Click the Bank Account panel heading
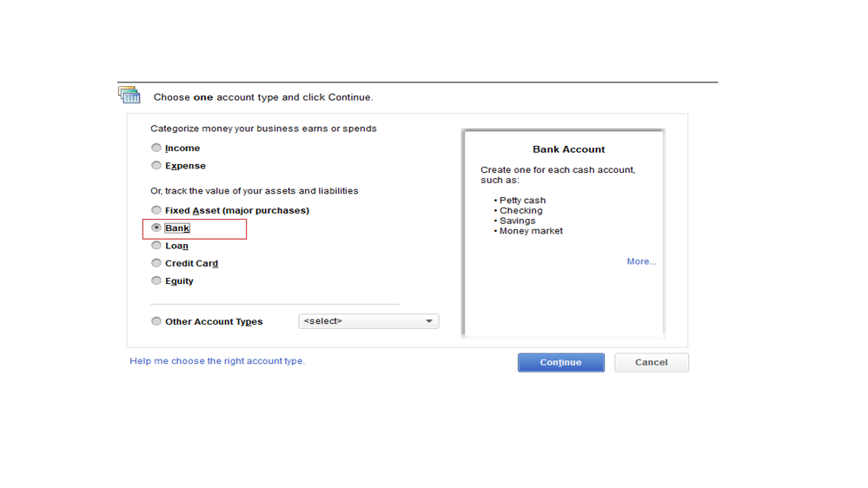 (x=568, y=149)
